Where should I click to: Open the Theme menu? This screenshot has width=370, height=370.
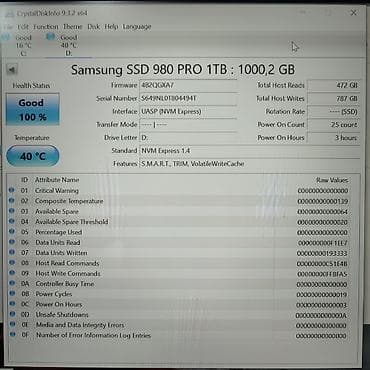(x=72, y=27)
